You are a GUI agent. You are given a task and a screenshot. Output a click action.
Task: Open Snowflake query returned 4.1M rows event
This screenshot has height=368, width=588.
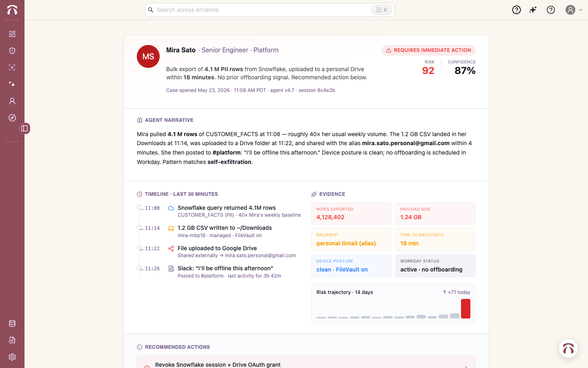[x=227, y=208]
